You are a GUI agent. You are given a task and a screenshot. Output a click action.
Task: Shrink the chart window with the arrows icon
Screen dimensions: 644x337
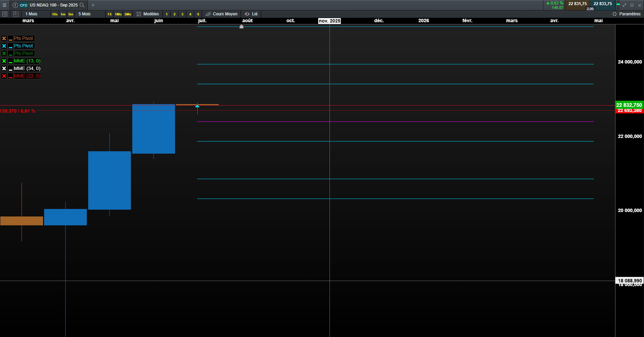point(625,5)
